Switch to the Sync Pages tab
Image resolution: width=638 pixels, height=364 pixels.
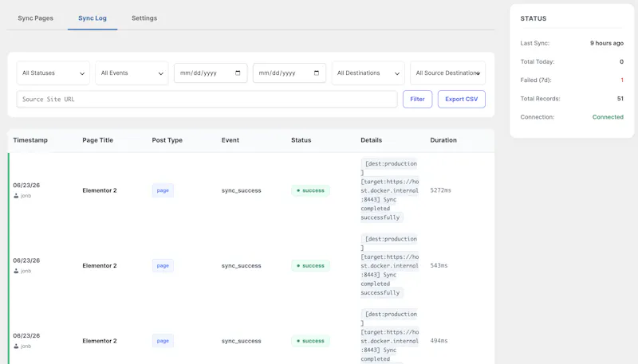point(35,18)
